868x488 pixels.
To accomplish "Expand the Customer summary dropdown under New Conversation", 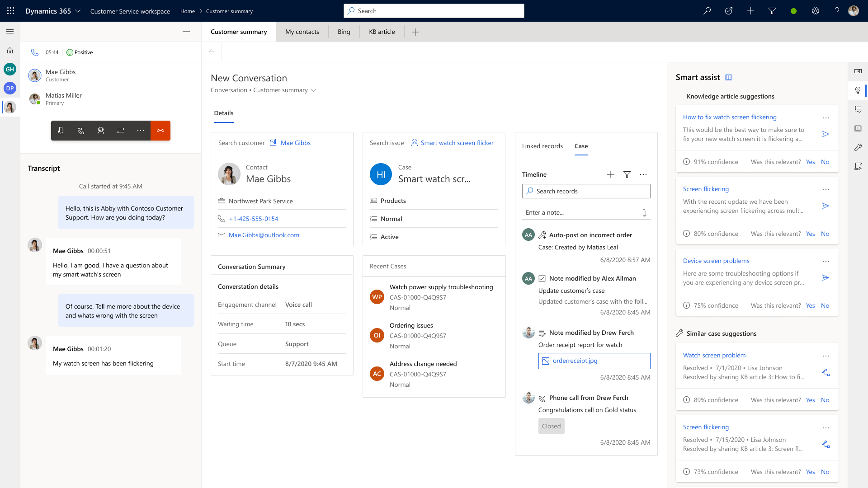I will (x=314, y=90).
